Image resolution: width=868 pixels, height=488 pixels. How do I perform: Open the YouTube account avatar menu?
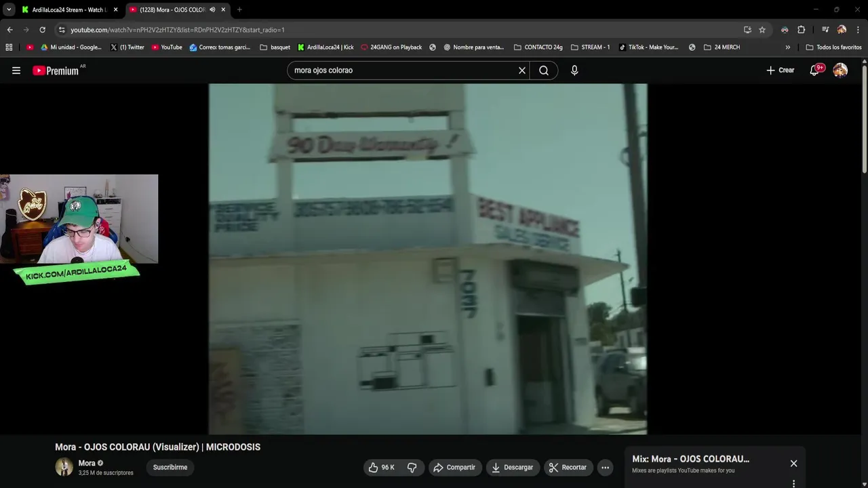pos(840,70)
